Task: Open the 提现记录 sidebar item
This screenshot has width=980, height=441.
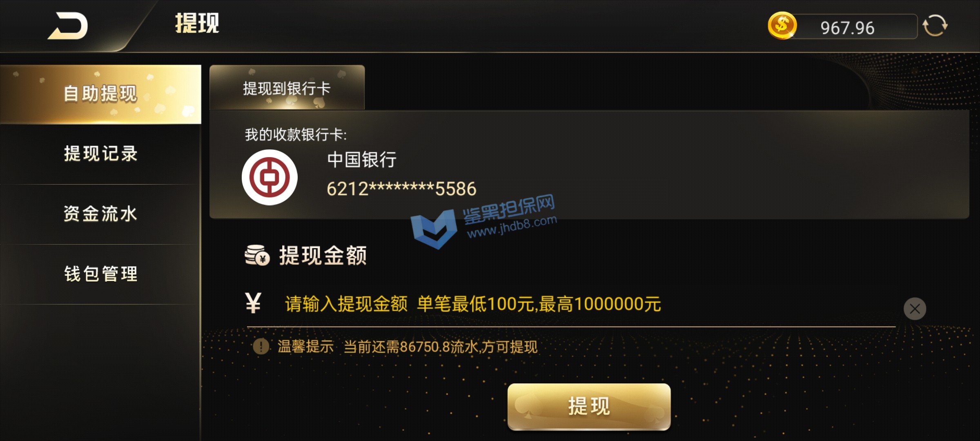Action: coord(100,154)
